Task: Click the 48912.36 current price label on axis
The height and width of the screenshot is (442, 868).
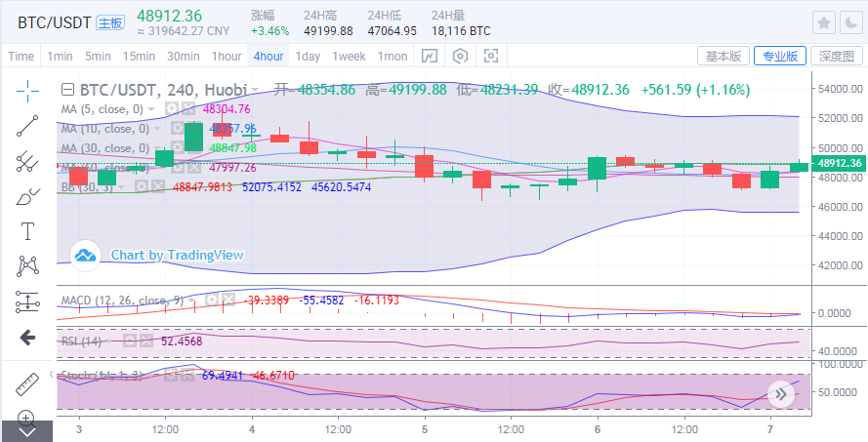Action: [x=839, y=163]
